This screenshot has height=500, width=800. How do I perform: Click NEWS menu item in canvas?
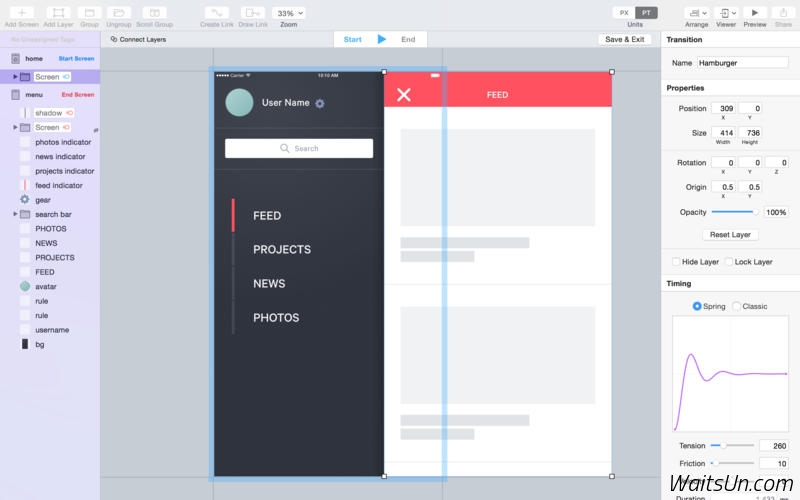[269, 284]
